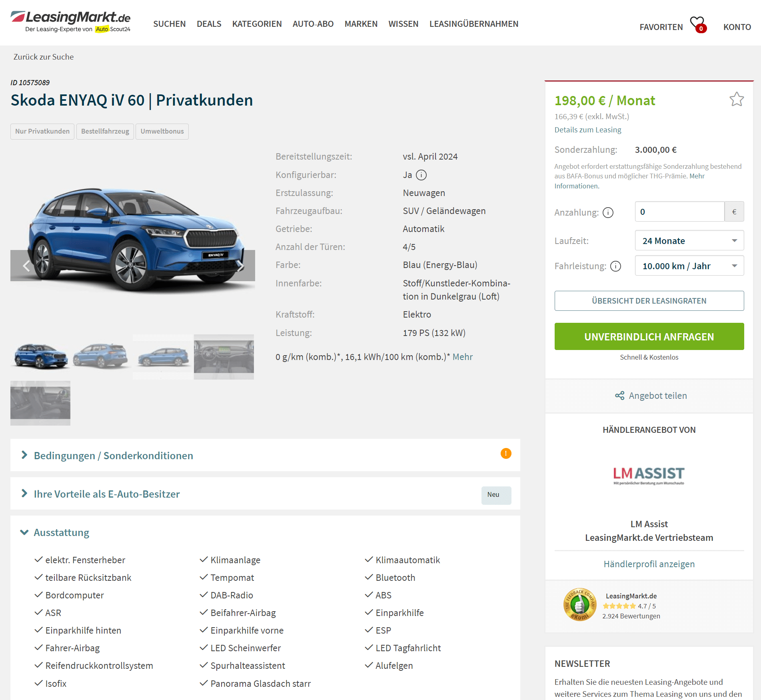Click 'Blau (Energy-Blau)' color value
Viewport: 761px width, 700px height.
coord(440,265)
